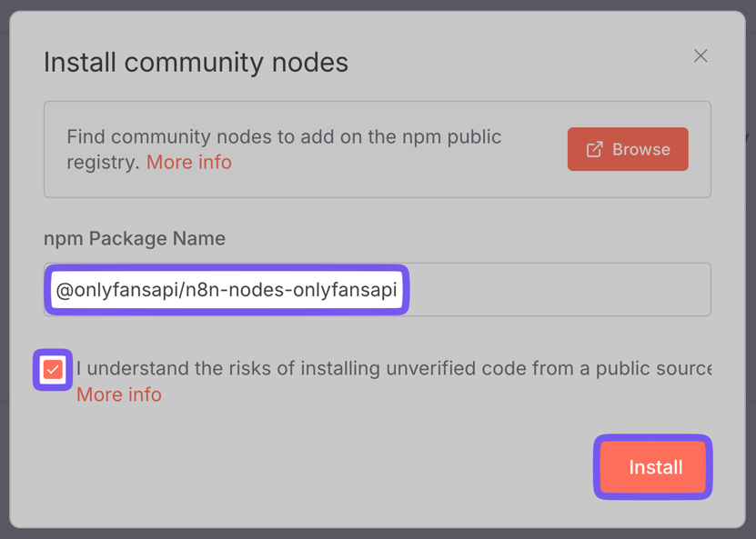
Task: Click the white checkmark icon in checkbox
Action: [x=53, y=370]
